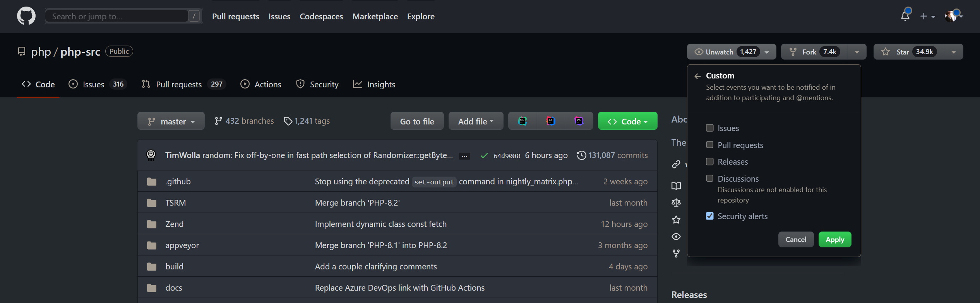The image size is (980, 303).
Task: Open the master branch dropdown
Action: click(171, 121)
